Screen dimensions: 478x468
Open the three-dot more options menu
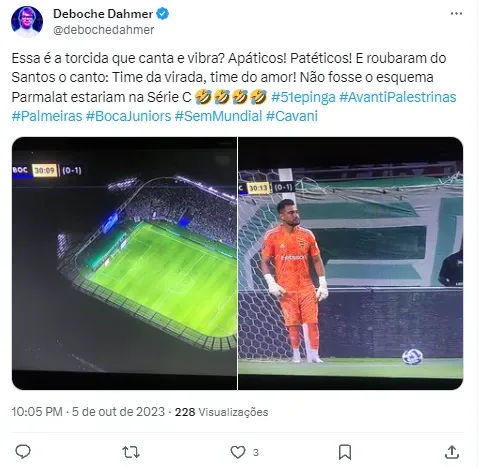(456, 14)
